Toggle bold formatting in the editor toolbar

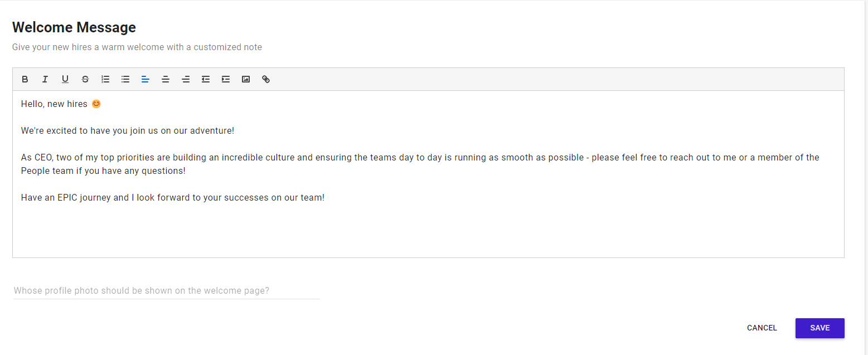point(25,79)
